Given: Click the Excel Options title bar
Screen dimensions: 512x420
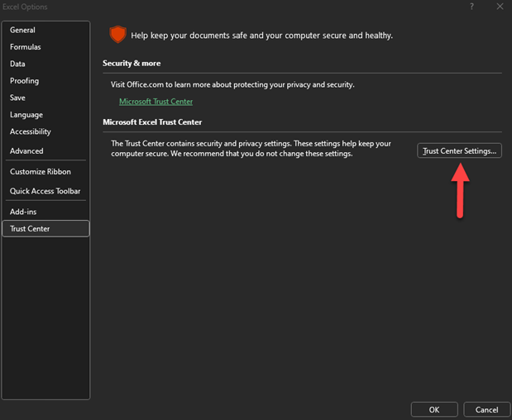Looking at the screenshot, I should [207, 7].
